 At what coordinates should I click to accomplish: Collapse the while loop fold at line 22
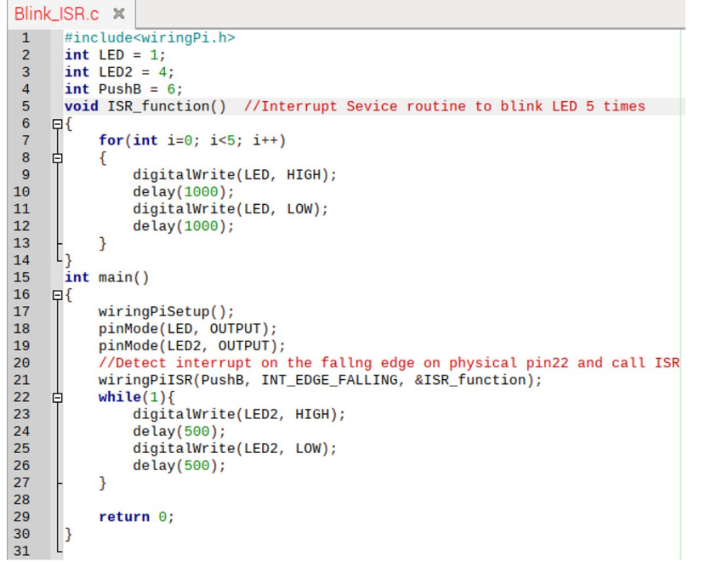pos(57,398)
